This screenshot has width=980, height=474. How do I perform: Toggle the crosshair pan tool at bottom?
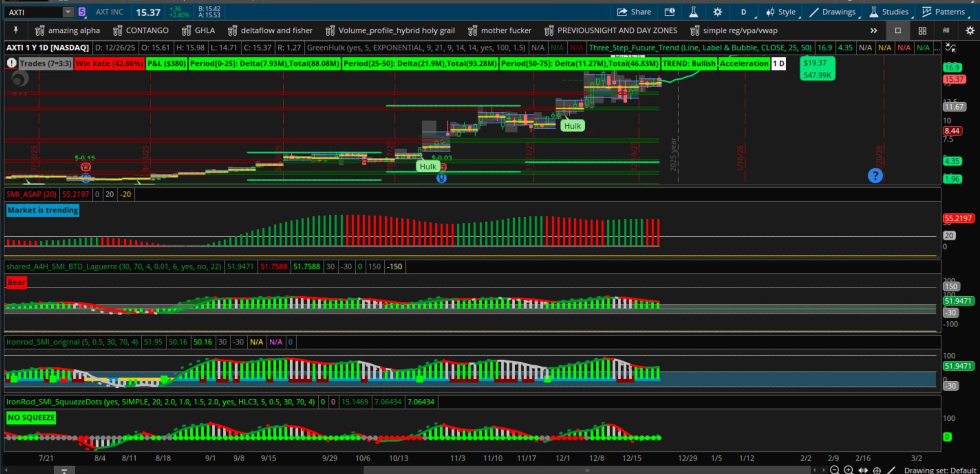877,470
